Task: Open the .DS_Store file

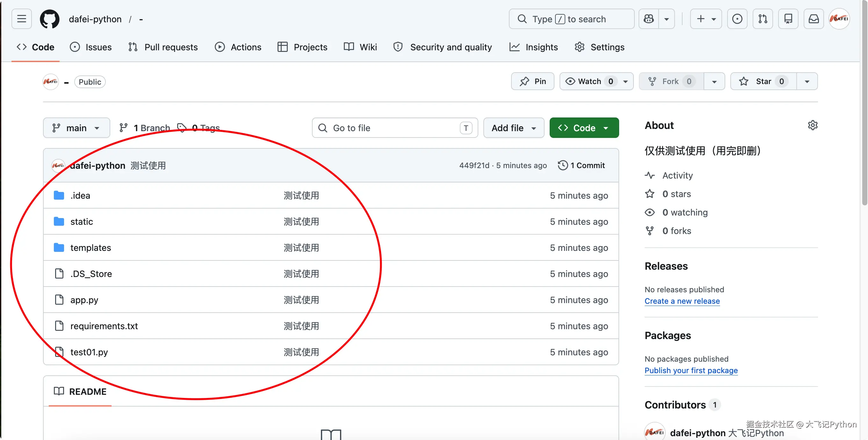Action: [x=91, y=273]
